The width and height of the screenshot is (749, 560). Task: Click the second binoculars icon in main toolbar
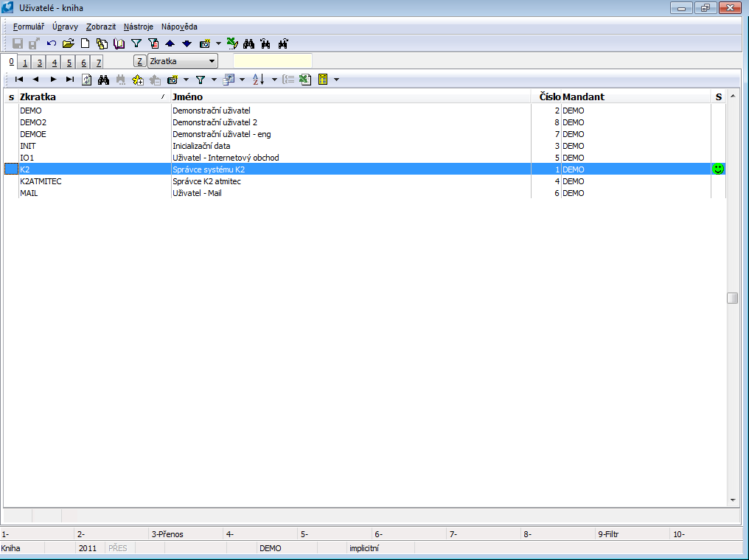click(265, 44)
